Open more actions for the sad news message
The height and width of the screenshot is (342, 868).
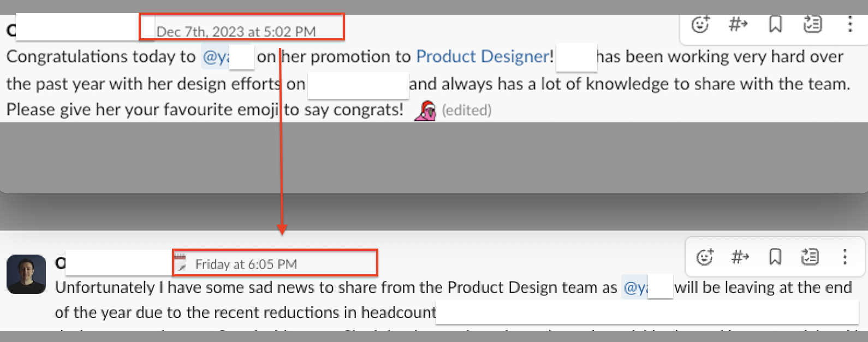tap(845, 257)
